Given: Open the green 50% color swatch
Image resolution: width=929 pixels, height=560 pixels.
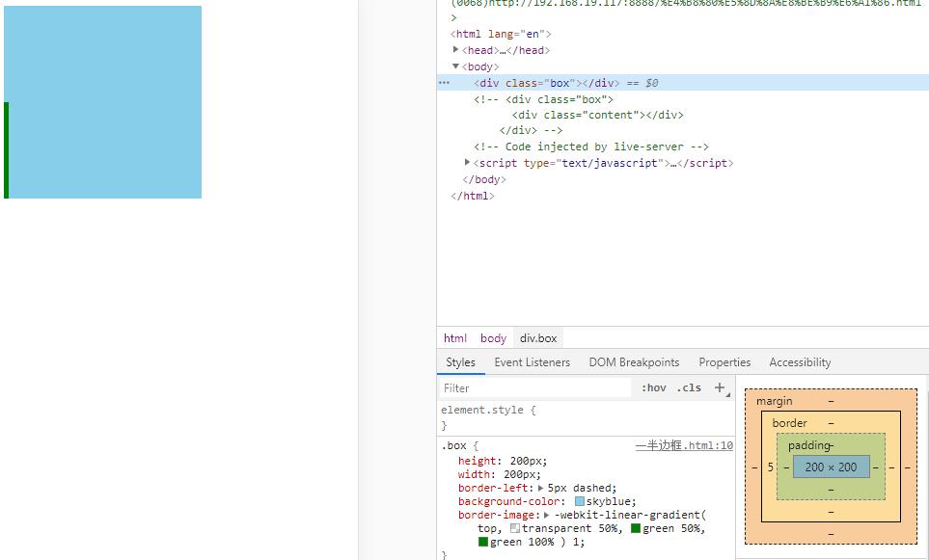Looking at the screenshot, I should pos(636,528).
